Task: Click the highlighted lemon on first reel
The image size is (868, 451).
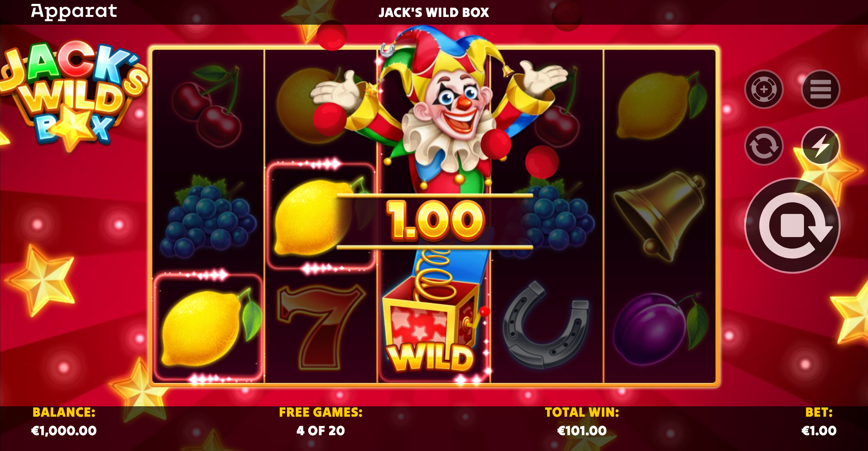Action: coord(208,328)
